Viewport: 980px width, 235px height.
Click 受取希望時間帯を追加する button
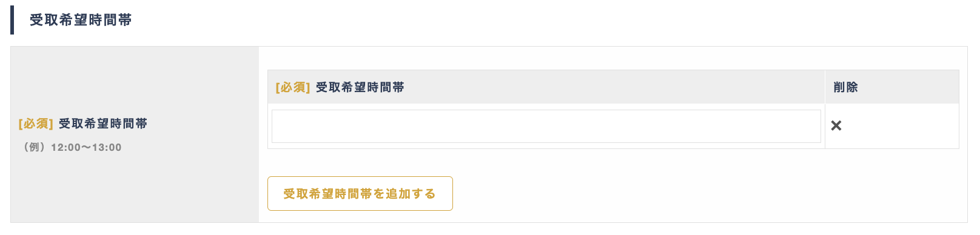360,193
